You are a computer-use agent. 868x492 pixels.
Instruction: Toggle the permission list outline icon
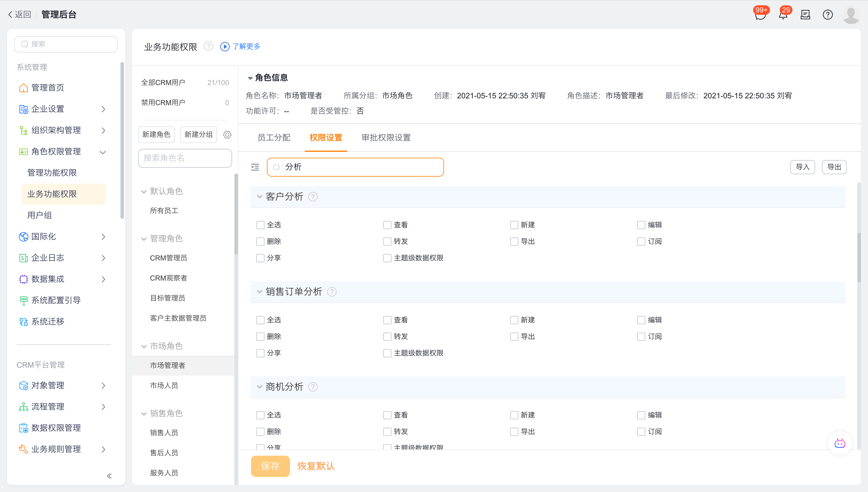pyautogui.click(x=255, y=167)
